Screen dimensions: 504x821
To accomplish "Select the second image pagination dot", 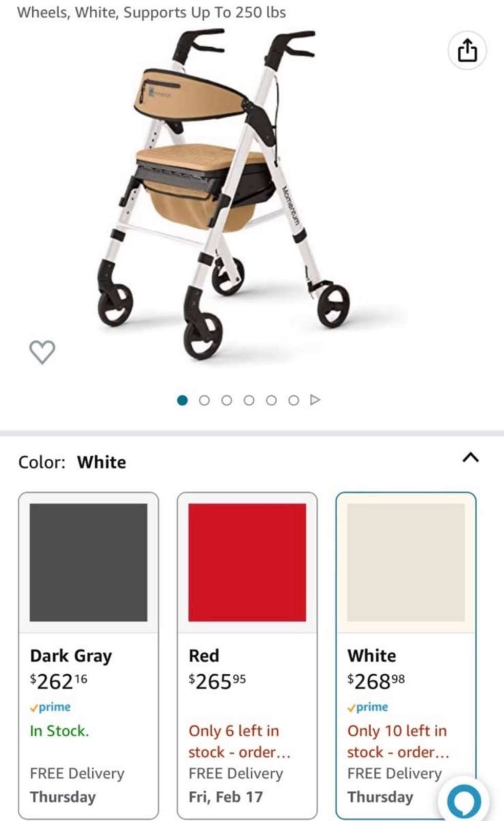I will click(204, 400).
